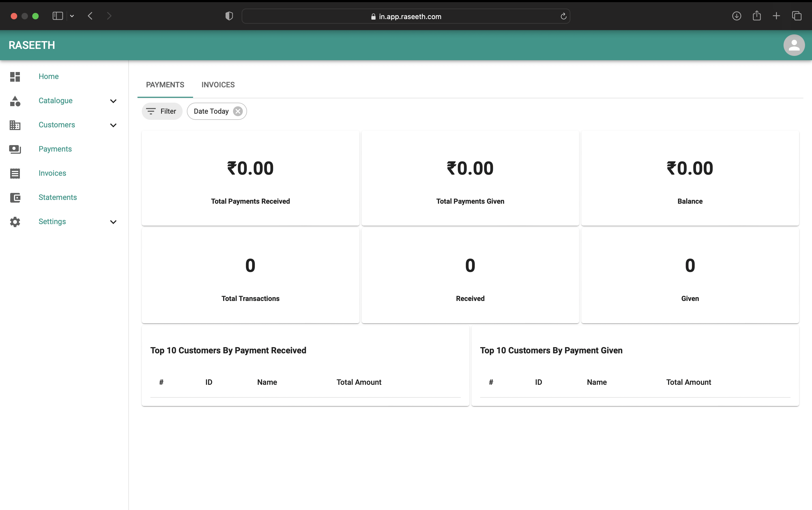Click the Received count card
The image size is (812, 510).
click(470, 276)
